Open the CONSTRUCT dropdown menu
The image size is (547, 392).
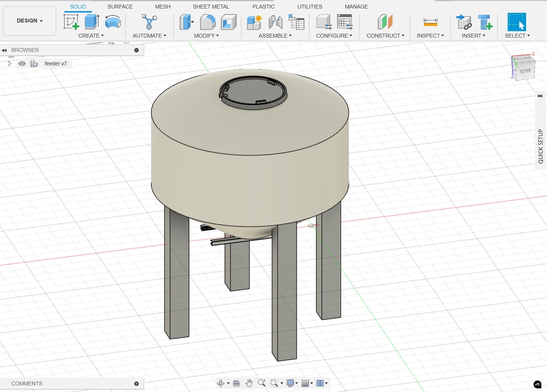(385, 36)
